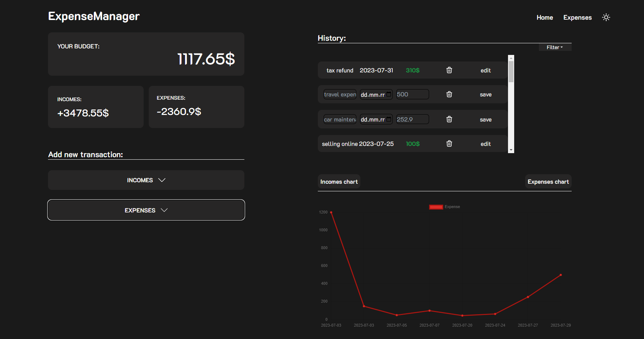The width and height of the screenshot is (644, 339).
Task: Click the 310$ tax refund amount
Action: (x=413, y=70)
